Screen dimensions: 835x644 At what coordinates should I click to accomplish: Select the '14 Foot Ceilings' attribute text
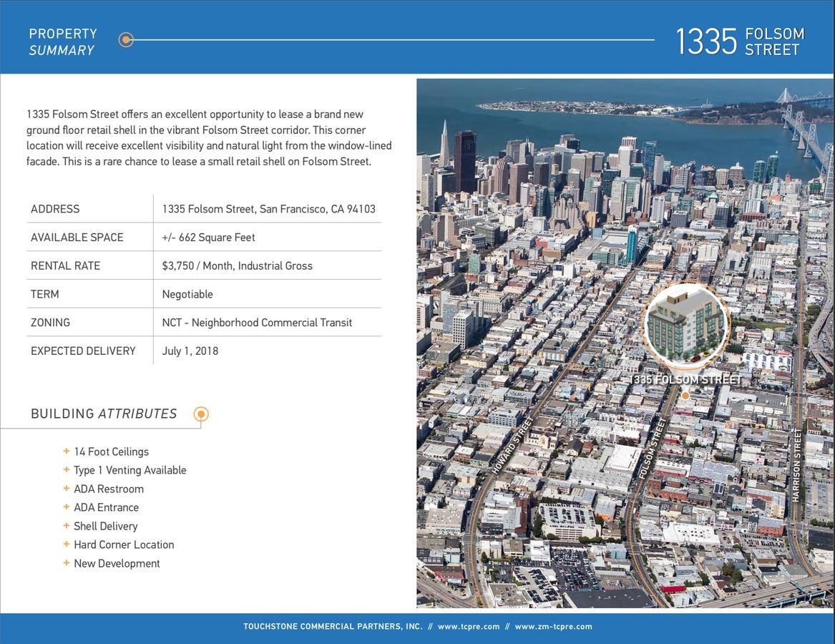tap(112, 452)
